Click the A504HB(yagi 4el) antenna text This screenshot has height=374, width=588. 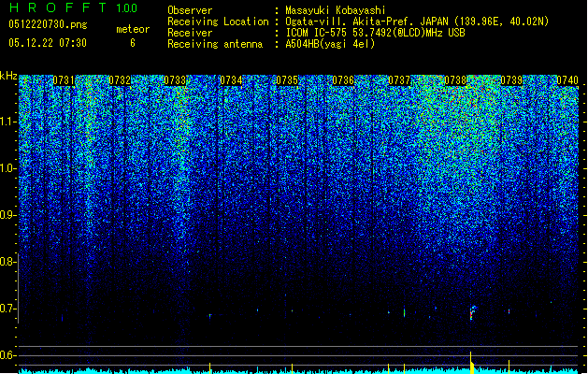(x=330, y=44)
